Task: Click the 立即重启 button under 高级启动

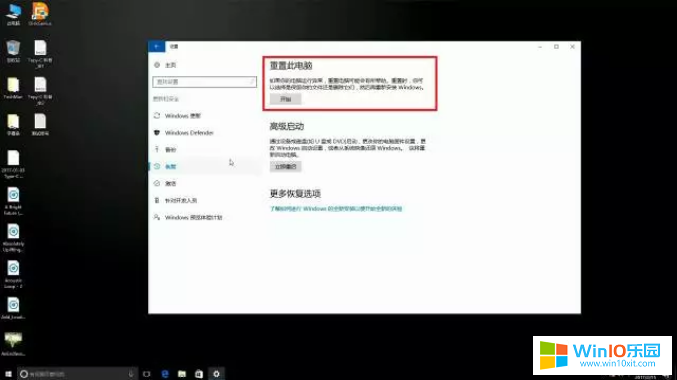Action: point(285,166)
